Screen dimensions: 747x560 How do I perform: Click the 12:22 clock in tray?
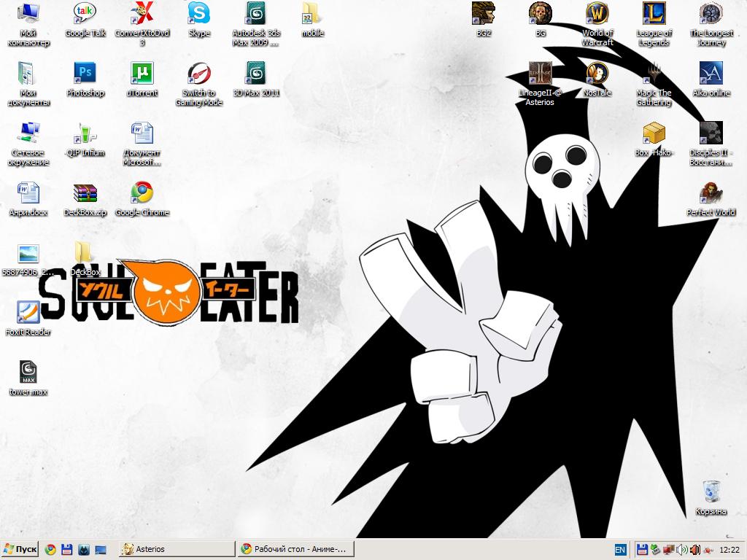pos(729,550)
